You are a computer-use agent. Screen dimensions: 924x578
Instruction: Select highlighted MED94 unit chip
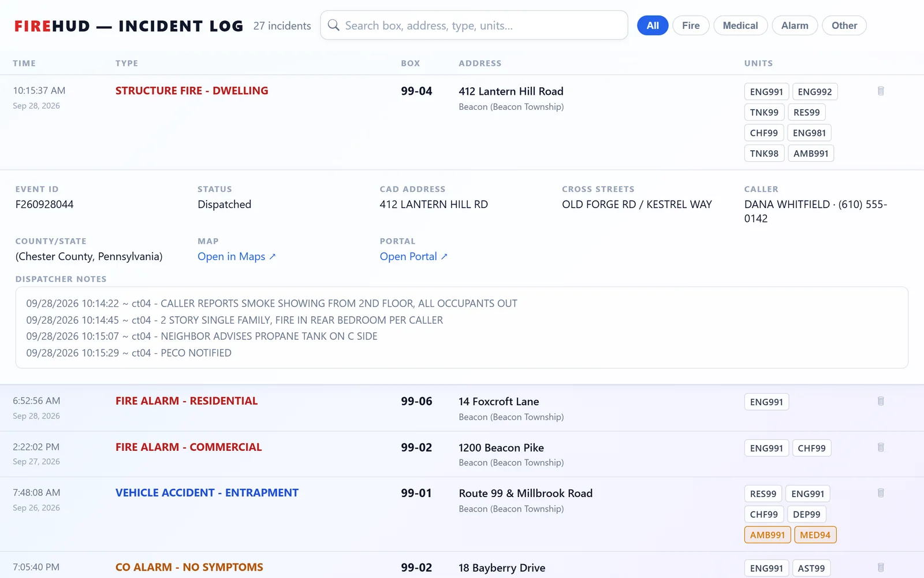click(x=815, y=535)
